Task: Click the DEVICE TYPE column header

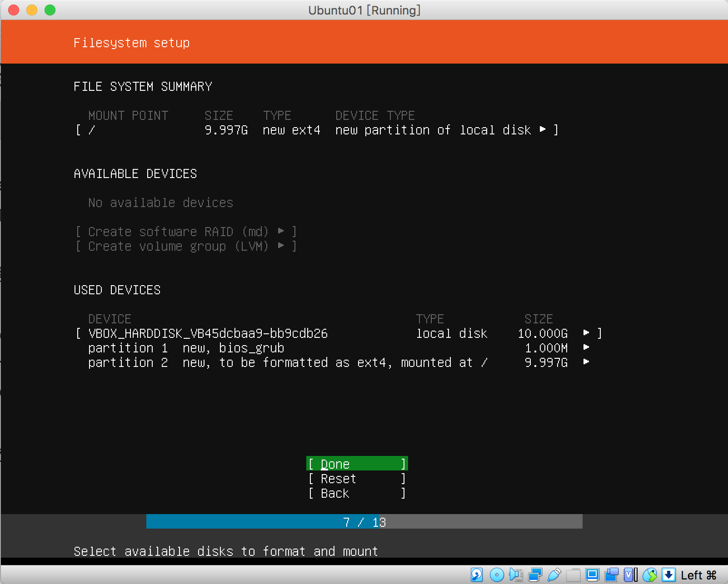Action: pyautogui.click(x=375, y=115)
